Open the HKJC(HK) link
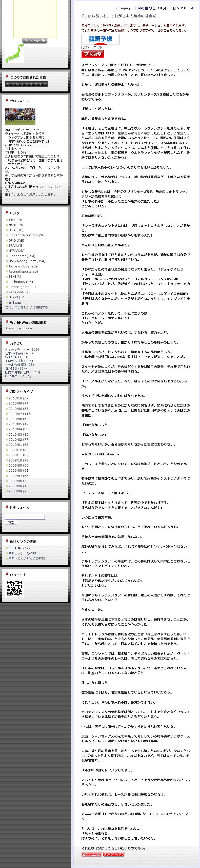This screenshot has height=868, width=200. click(x=16, y=230)
